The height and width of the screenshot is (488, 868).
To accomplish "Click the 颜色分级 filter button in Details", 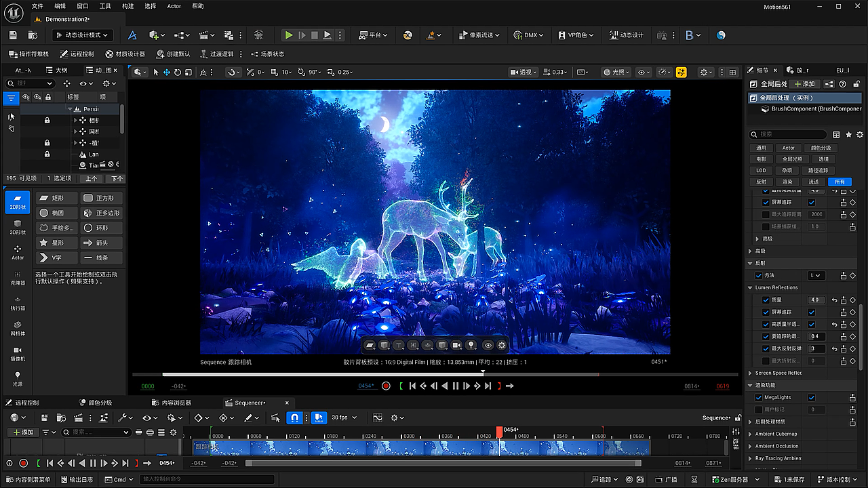I will coord(821,148).
